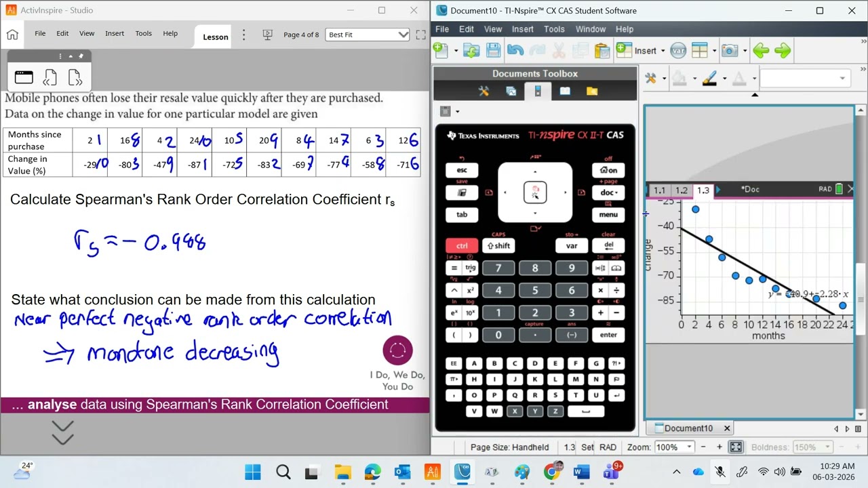Open Chrome from the taskbar
The height and width of the screenshot is (488, 868).
click(x=552, y=472)
